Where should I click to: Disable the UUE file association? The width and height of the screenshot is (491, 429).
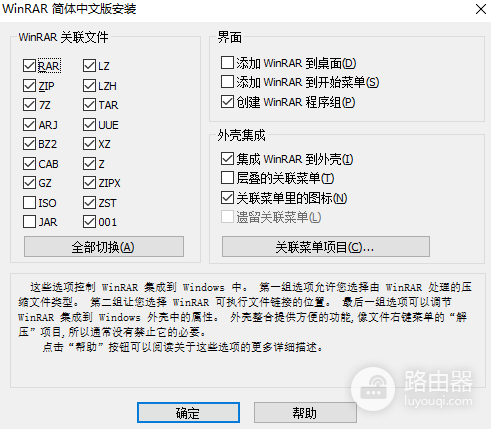click(x=89, y=125)
